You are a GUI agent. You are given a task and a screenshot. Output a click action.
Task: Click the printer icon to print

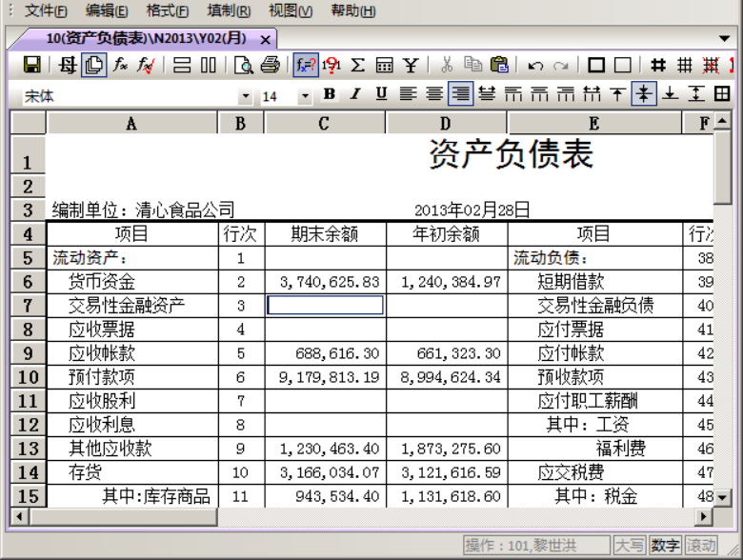click(270, 65)
